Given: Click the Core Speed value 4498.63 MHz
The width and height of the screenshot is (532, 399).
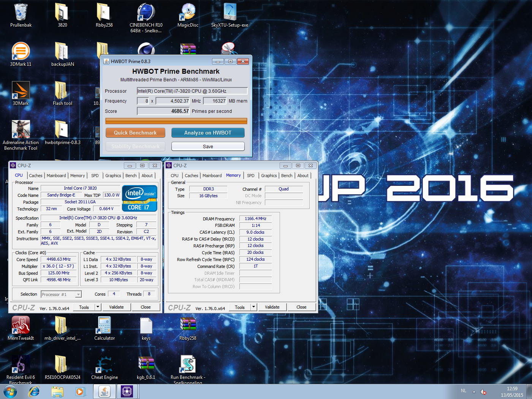Looking at the screenshot, I should [59, 259].
